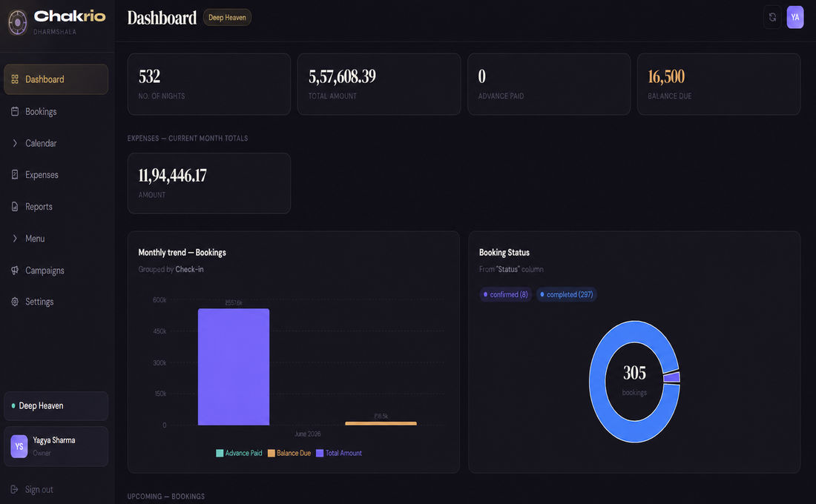816x504 pixels.
Task: Click the refresh icon in header
Action: pos(772,17)
